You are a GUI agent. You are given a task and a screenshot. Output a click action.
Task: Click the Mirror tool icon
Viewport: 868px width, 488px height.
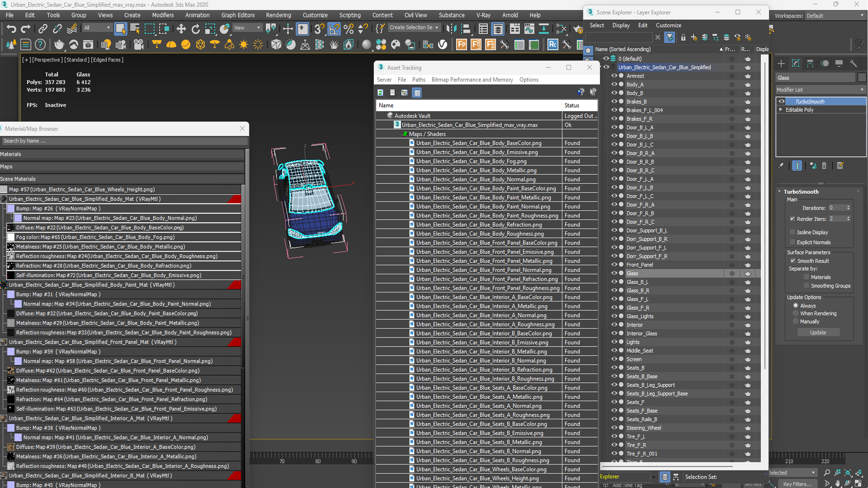pos(451,29)
